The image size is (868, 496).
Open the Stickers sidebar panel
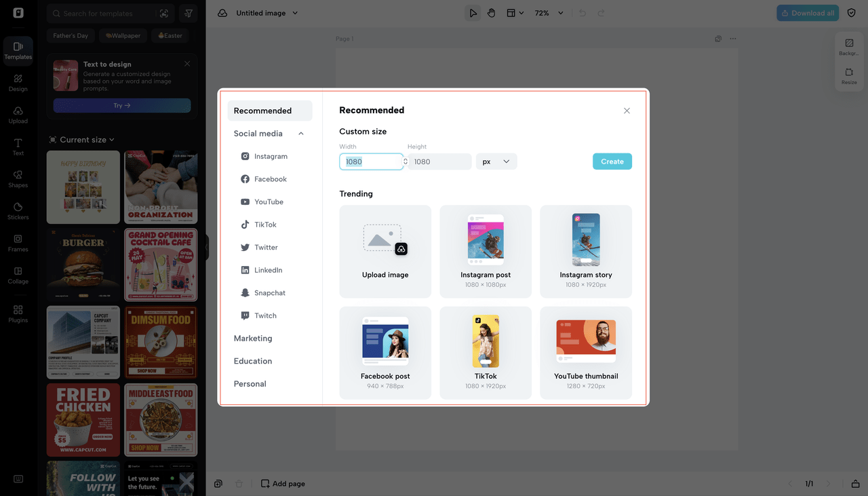(18, 211)
